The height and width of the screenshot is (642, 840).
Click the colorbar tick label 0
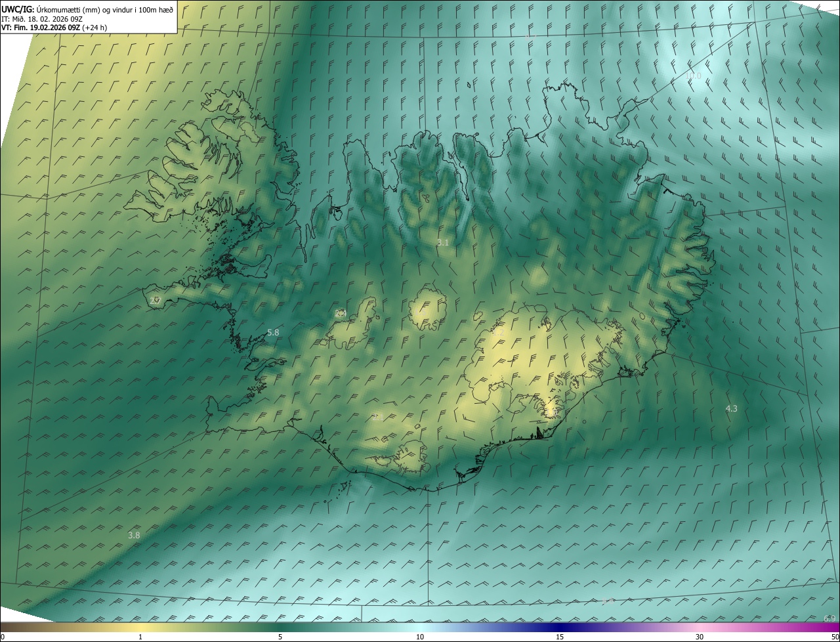click(x=2, y=637)
